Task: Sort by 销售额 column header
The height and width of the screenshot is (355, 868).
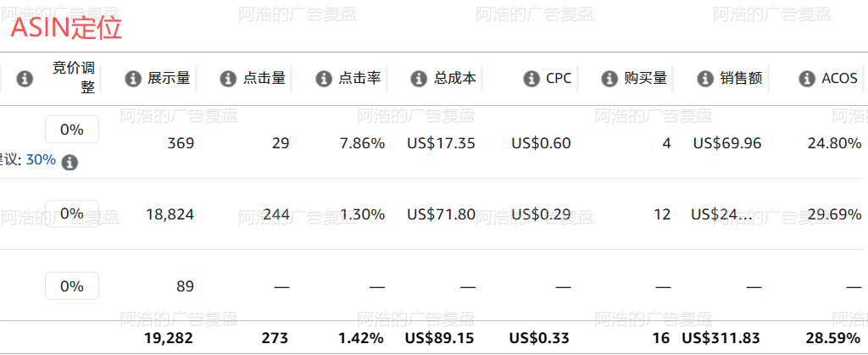Action: coord(741,79)
